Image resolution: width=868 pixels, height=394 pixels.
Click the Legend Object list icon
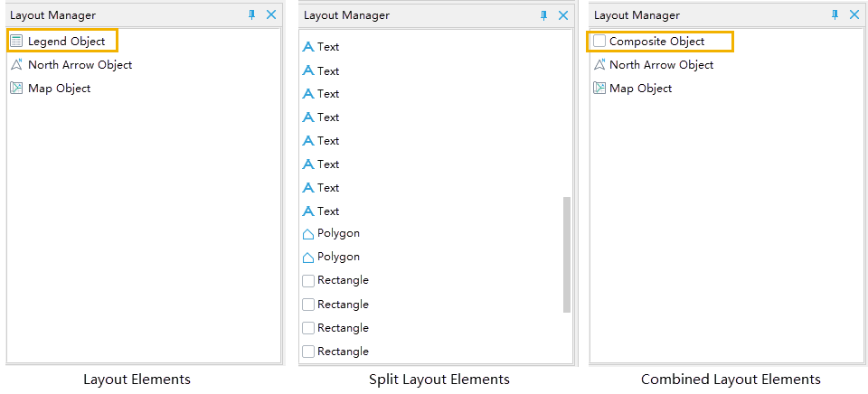pyautogui.click(x=16, y=41)
